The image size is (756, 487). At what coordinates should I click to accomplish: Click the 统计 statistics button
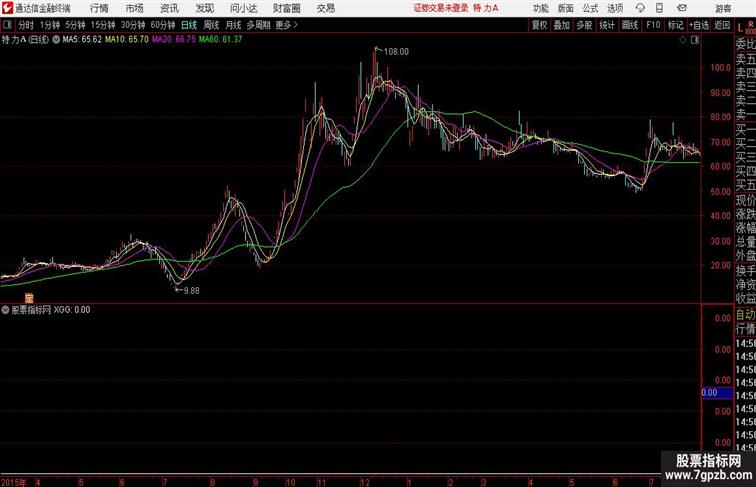pyautogui.click(x=607, y=25)
